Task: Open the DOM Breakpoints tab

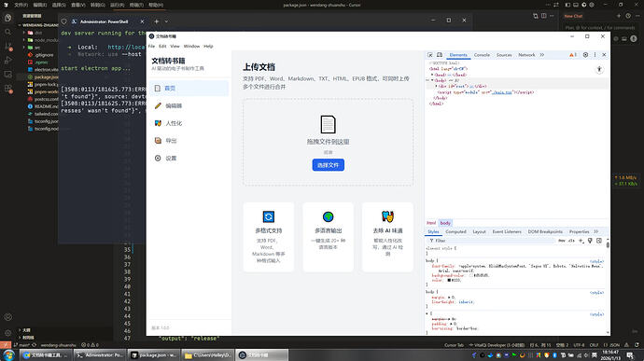Action: pos(545,232)
